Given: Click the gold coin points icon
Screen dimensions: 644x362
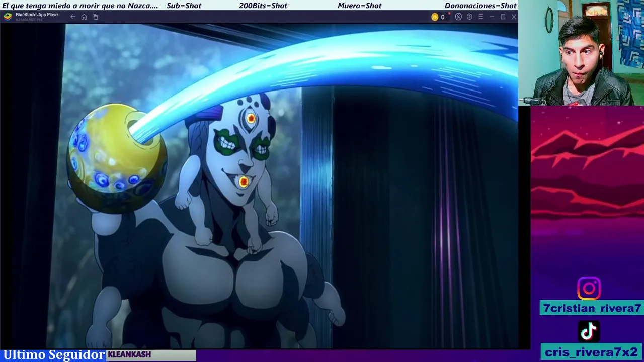Looking at the screenshot, I should click(x=435, y=17).
